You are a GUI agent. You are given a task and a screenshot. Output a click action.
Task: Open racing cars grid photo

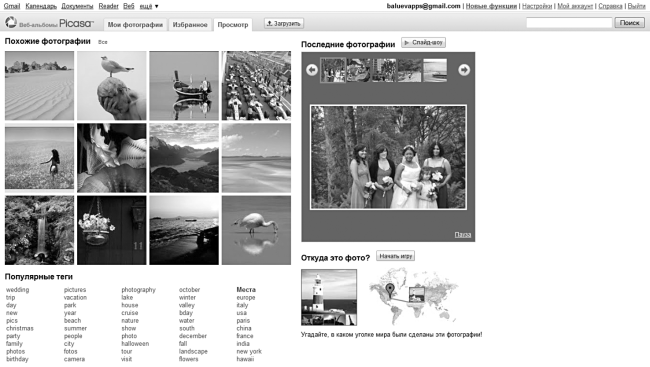point(256,86)
